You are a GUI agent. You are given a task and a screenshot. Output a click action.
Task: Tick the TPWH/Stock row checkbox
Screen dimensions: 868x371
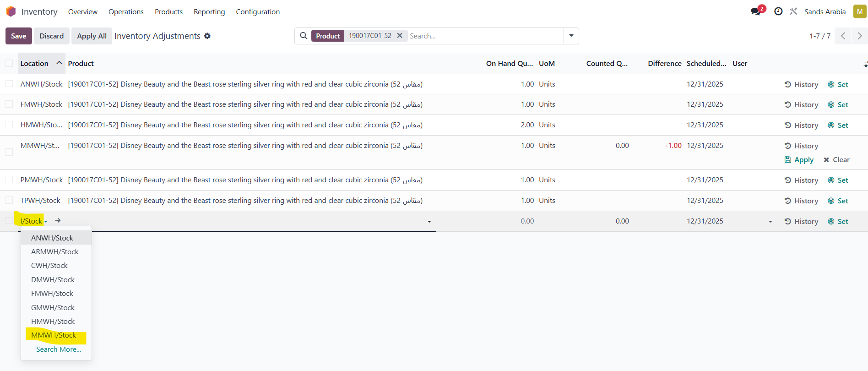point(9,200)
